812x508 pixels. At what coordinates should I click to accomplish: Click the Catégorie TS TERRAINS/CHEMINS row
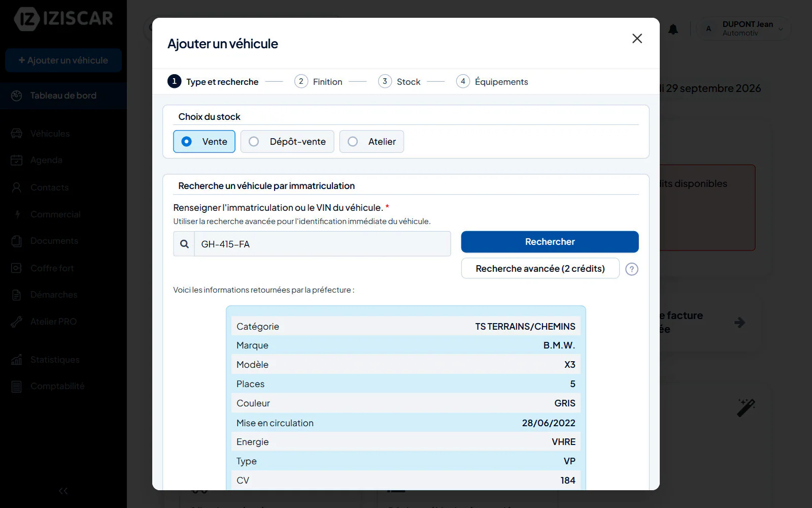click(x=406, y=326)
